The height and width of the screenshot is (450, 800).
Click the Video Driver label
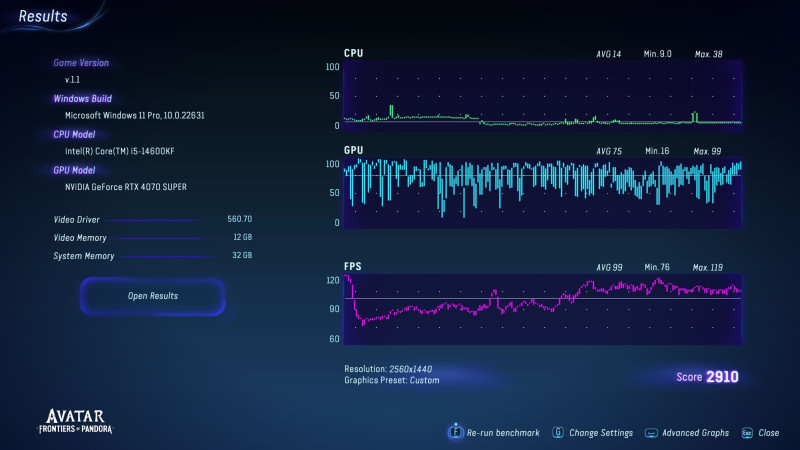coord(77,219)
